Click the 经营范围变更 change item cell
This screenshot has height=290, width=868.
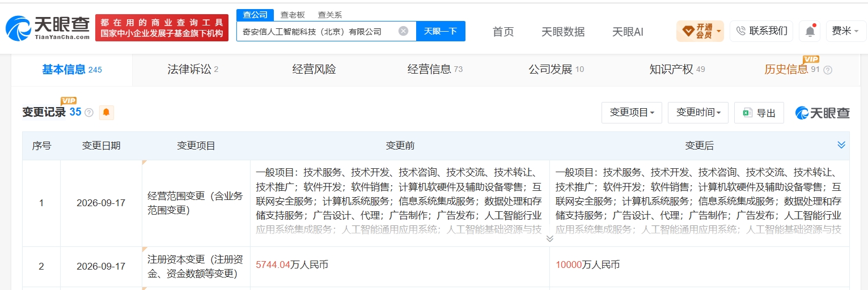pos(195,203)
